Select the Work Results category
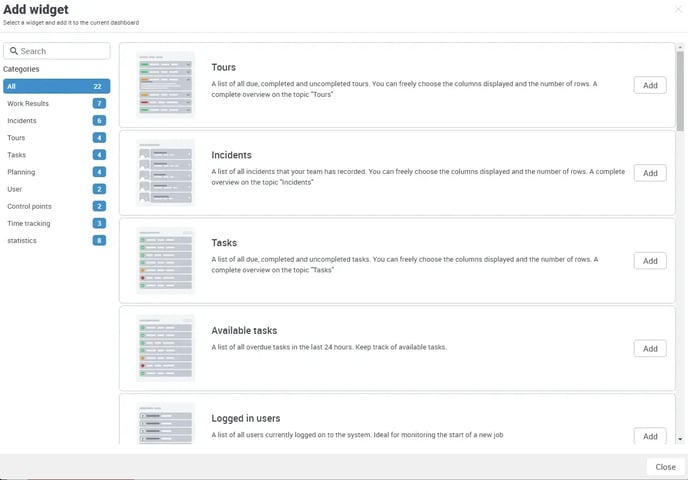 pos(57,104)
